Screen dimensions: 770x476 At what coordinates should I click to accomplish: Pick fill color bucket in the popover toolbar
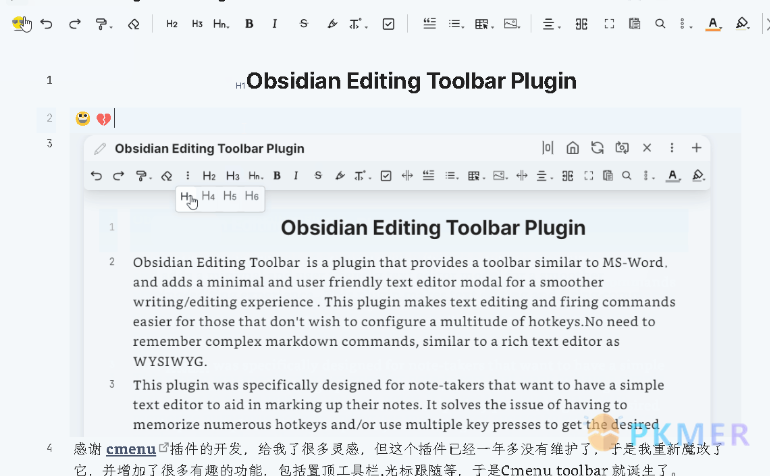click(x=698, y=175)
